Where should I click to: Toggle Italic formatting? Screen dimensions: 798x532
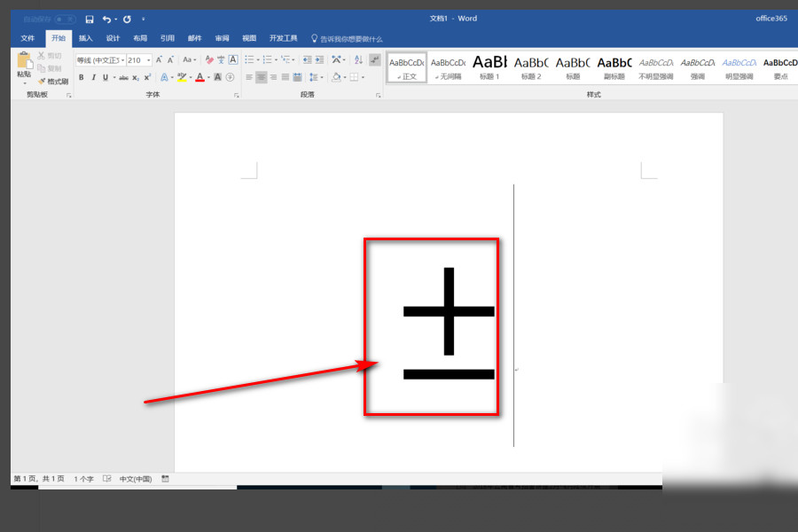94,77
